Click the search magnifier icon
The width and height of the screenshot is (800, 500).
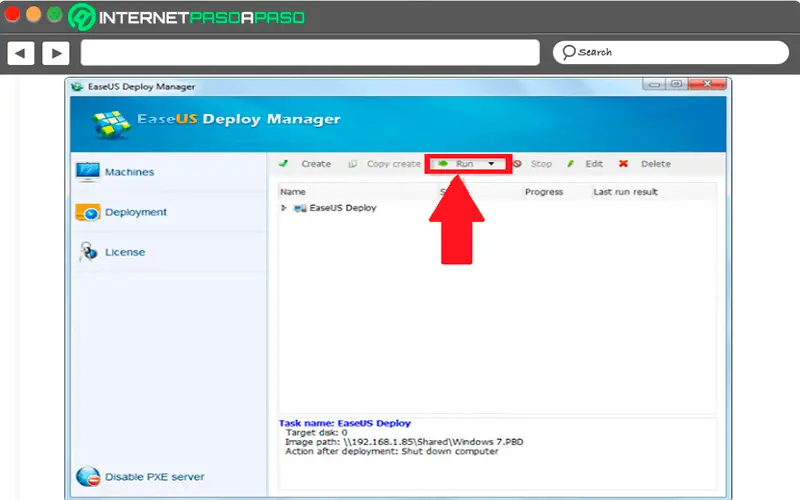click(568, 52)
